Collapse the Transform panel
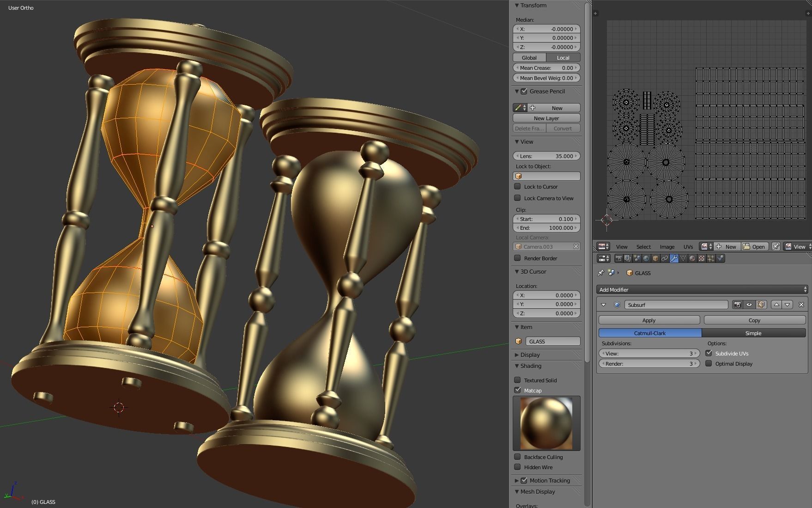The width and height of the screenshot is (812, 508). coord(517,6)
